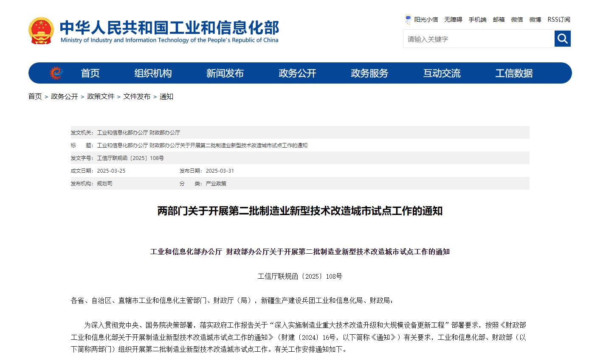Open the 组织机构 menu item
The height and width of the screenshot is (364, 589).
[x=153, y=73]
